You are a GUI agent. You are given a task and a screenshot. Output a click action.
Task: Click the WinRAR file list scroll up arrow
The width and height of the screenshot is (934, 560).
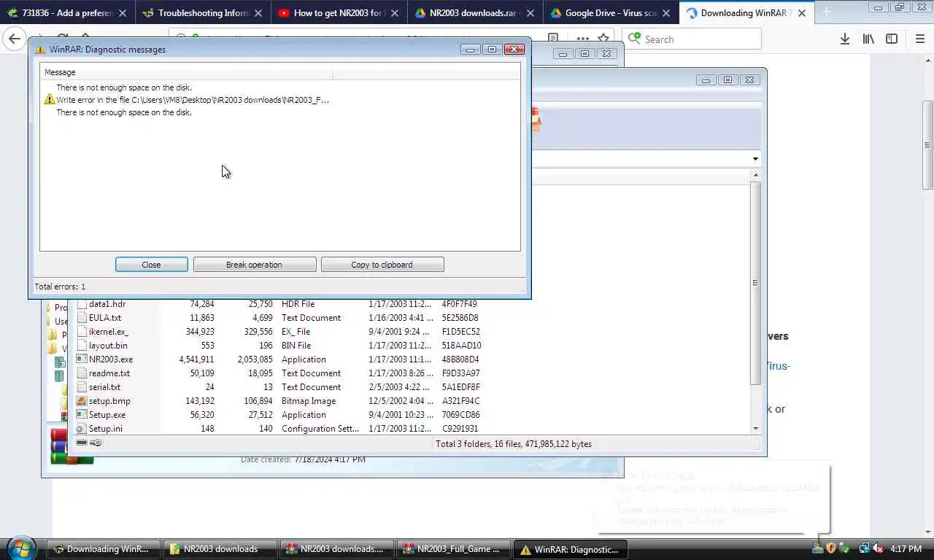pos(755,175)
